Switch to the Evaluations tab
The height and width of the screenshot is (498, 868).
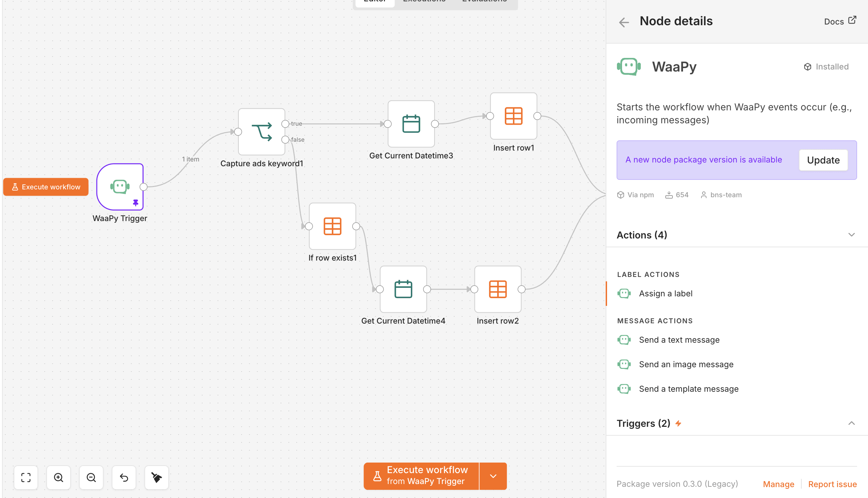(x=484, y=2)
